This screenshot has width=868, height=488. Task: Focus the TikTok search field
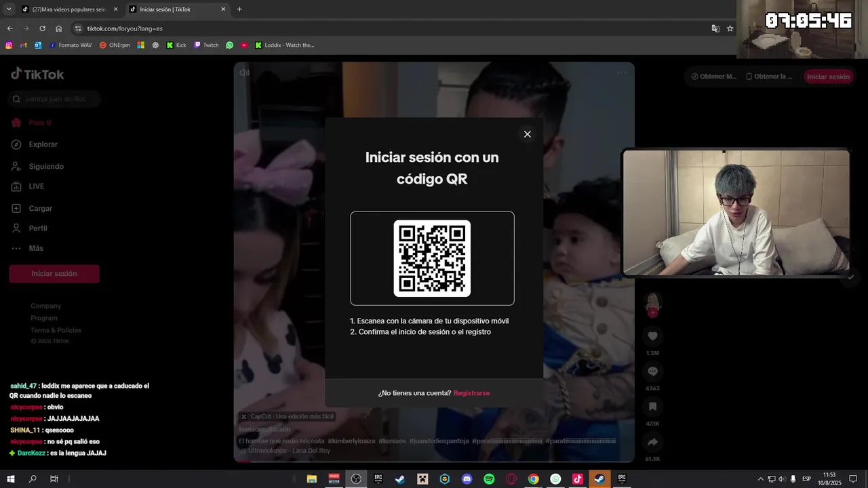pyautogui.click(x=55, y=99)
